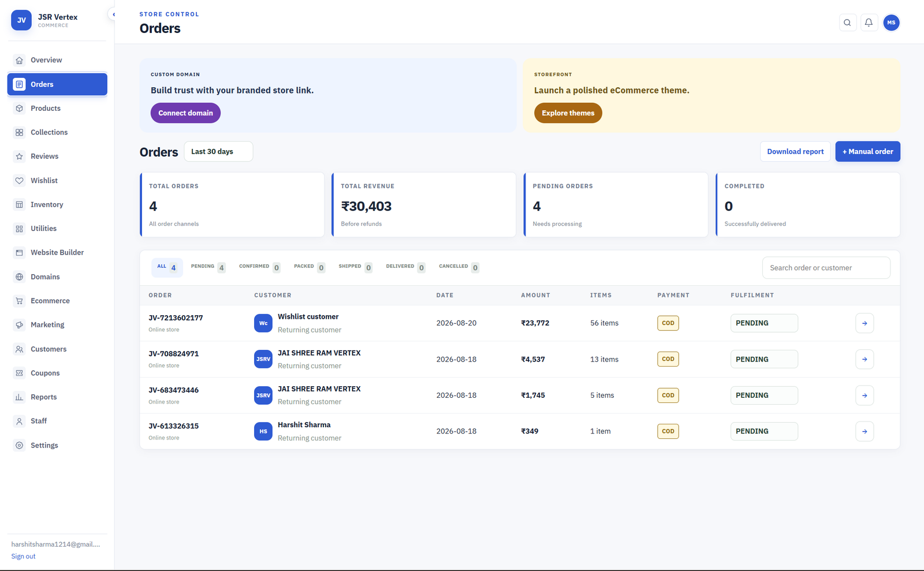Click the Search order or customer field
924x571 pixels.
(826, 268)
